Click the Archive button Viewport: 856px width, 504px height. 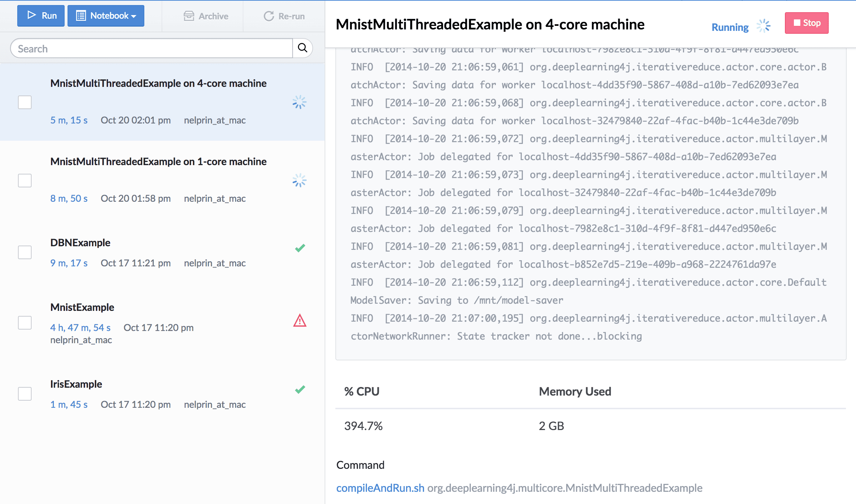click(x=206, y=16)
